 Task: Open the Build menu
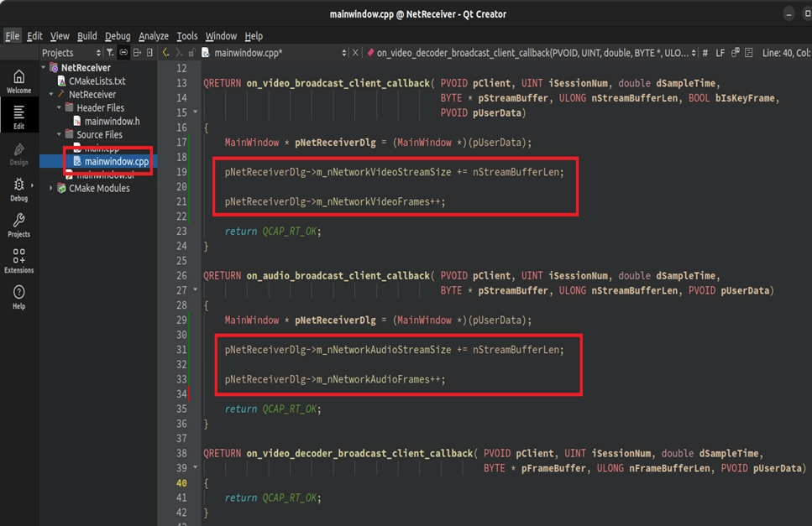point(87,36)
